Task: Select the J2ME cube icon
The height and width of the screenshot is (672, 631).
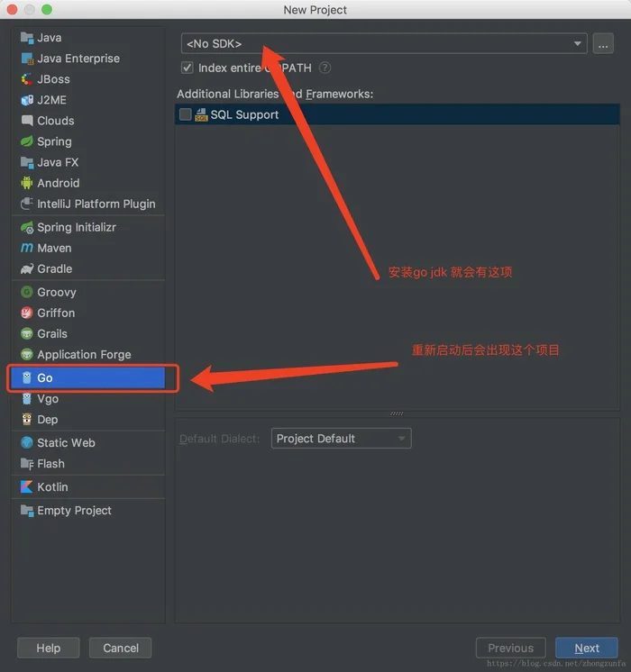Action: 27,100
